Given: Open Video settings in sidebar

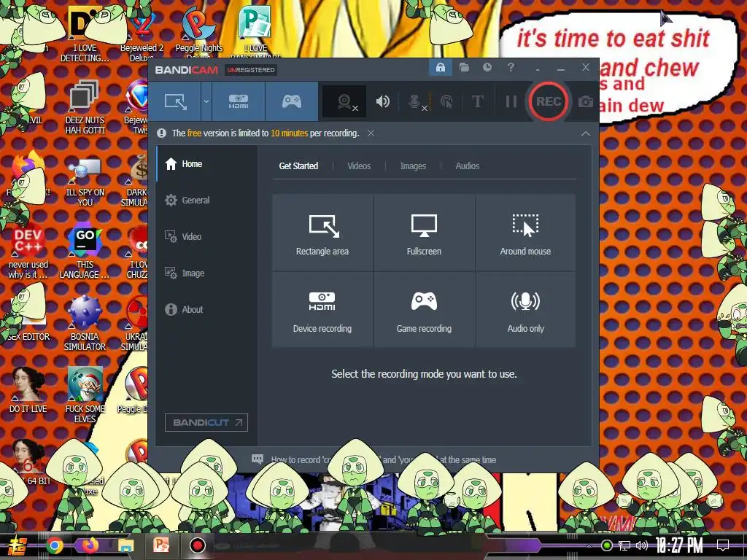Looking at the screenshot, I should tap(206, 237).
